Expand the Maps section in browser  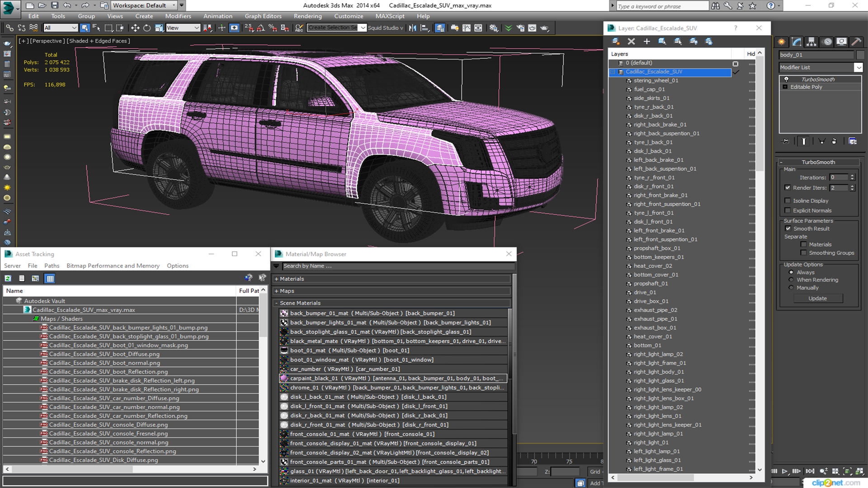coord(276,291)
